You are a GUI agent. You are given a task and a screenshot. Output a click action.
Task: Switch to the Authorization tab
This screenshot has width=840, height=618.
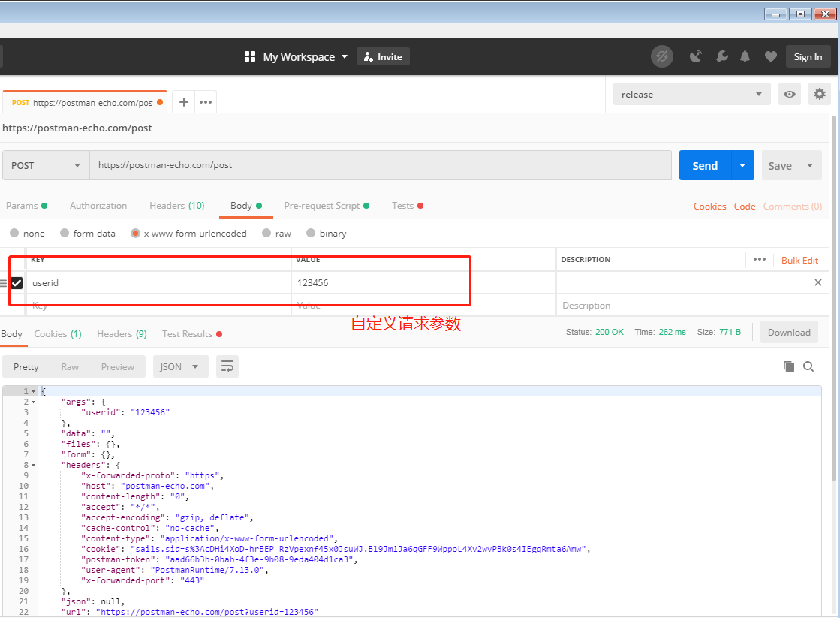(98, 206)
